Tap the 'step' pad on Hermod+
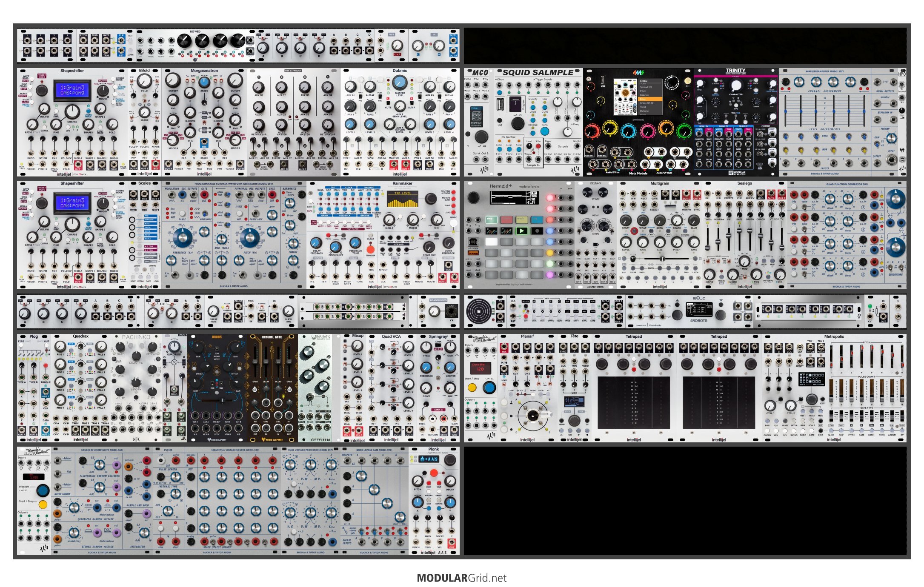 coord(491,219)
